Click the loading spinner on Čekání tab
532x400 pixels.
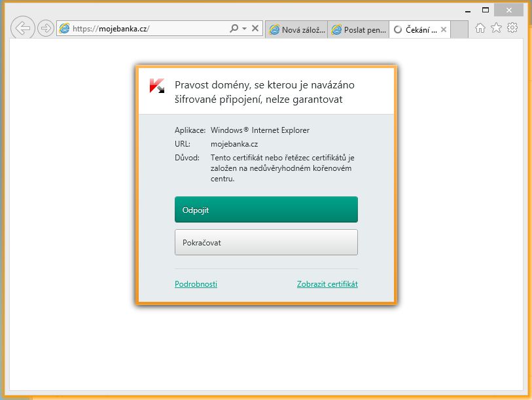tap(398, 30)
